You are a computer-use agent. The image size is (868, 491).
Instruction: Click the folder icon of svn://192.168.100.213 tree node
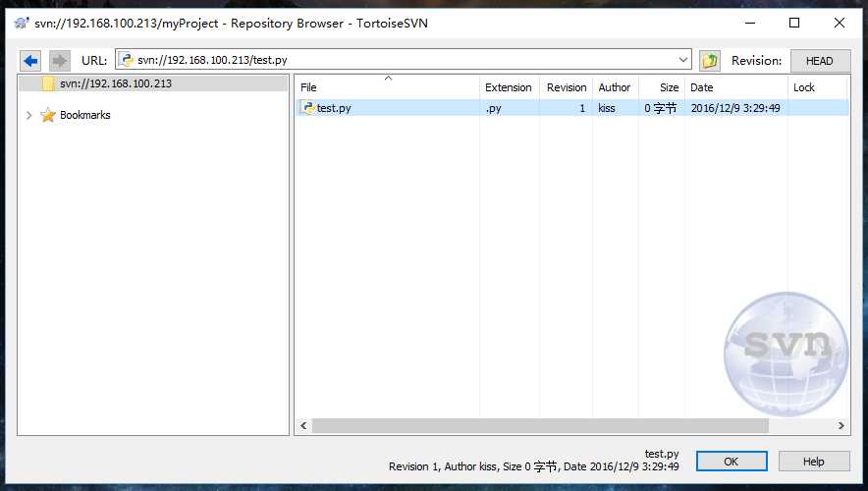[x=48, y=83]
